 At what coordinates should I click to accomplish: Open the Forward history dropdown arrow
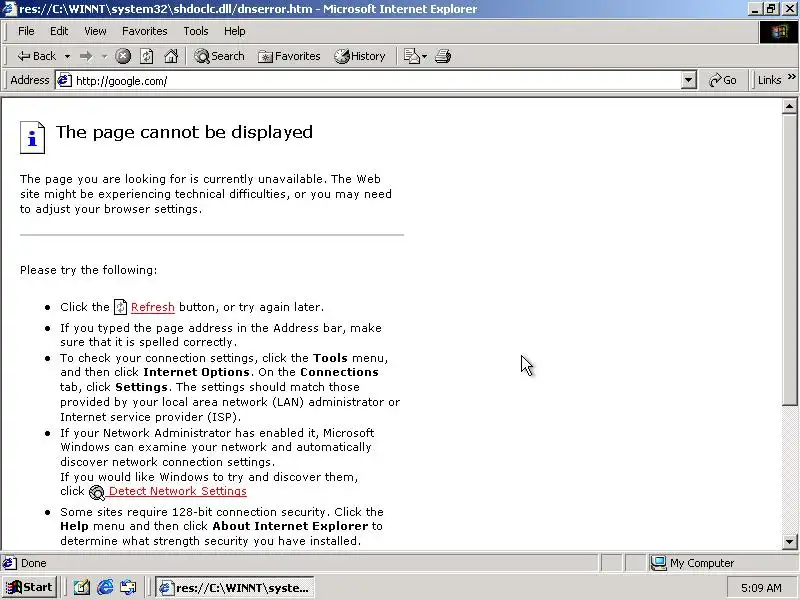click(x=104, y=56)
